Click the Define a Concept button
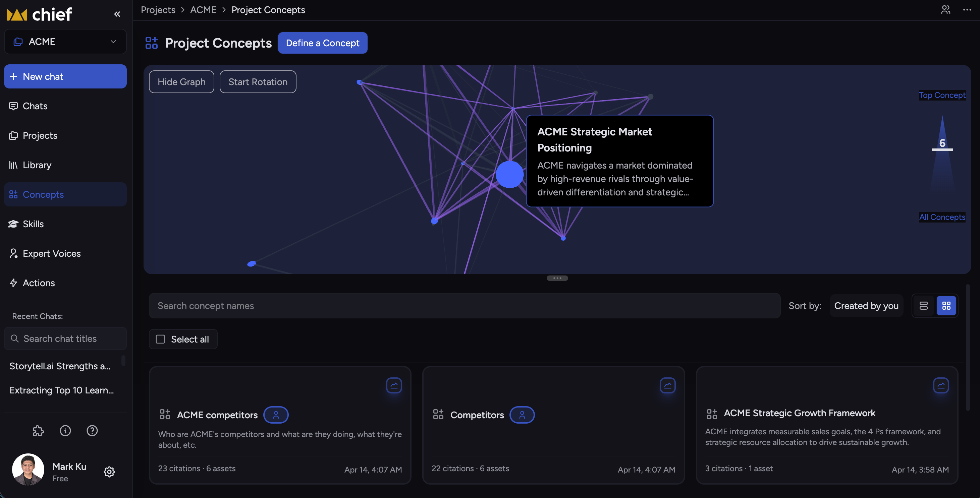980x498 pixels. [323, 43]
